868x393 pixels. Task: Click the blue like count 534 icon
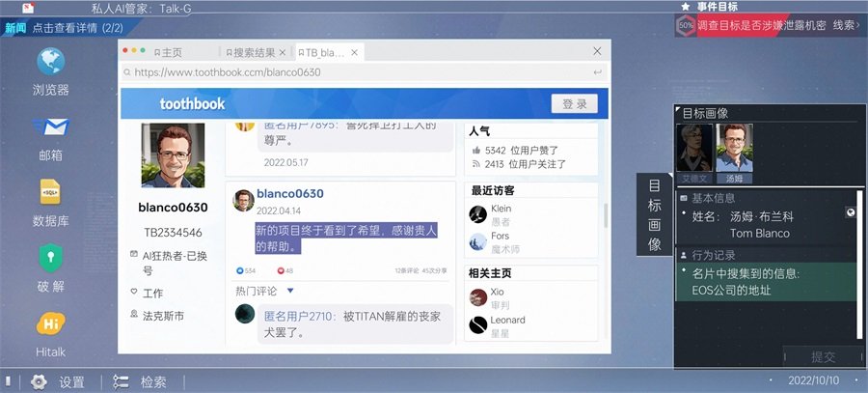pos(240,271)
